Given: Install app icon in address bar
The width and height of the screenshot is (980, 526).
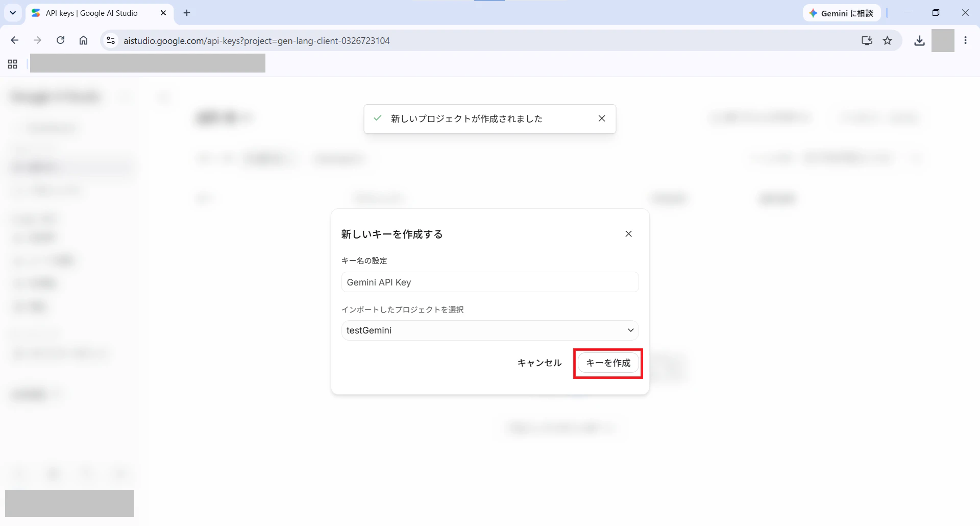Looking at the screenshot, I should [867, 40].
